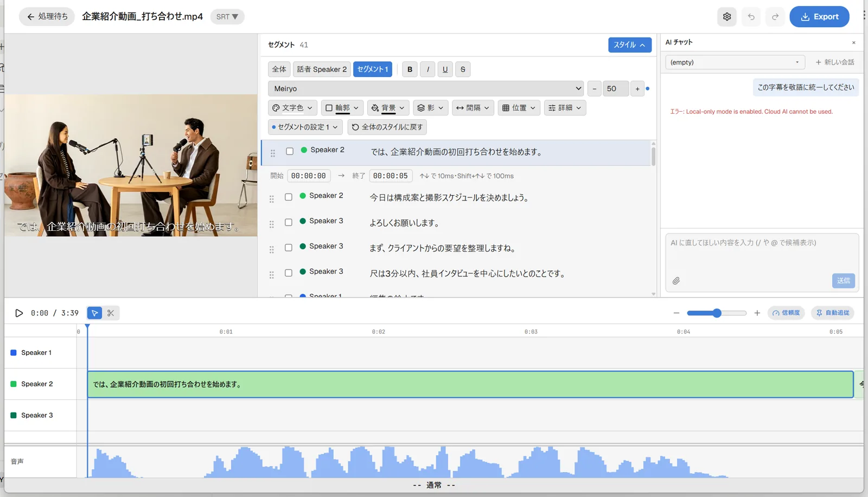Collapse the スタイル panel button
868x497 pixels.
629,45
